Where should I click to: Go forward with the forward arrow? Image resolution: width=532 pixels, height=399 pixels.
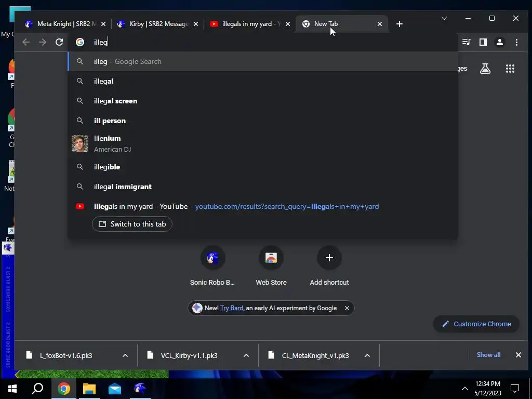pos(43,42)
